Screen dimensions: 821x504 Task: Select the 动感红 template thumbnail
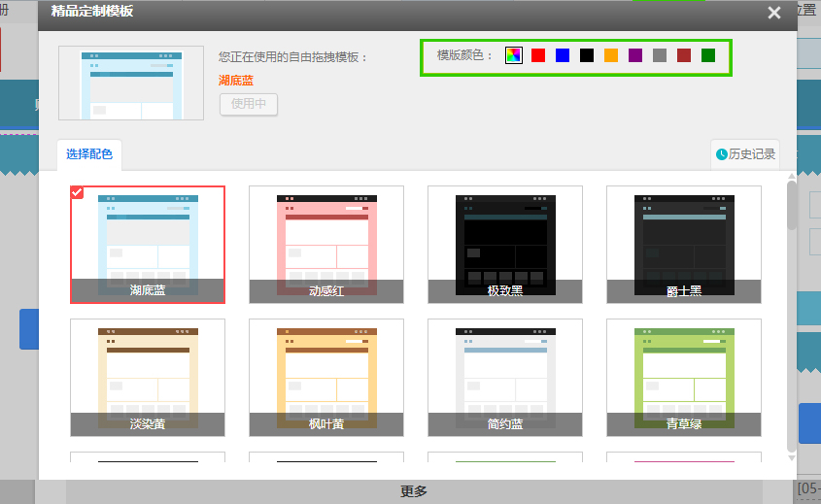pos(326,245)
